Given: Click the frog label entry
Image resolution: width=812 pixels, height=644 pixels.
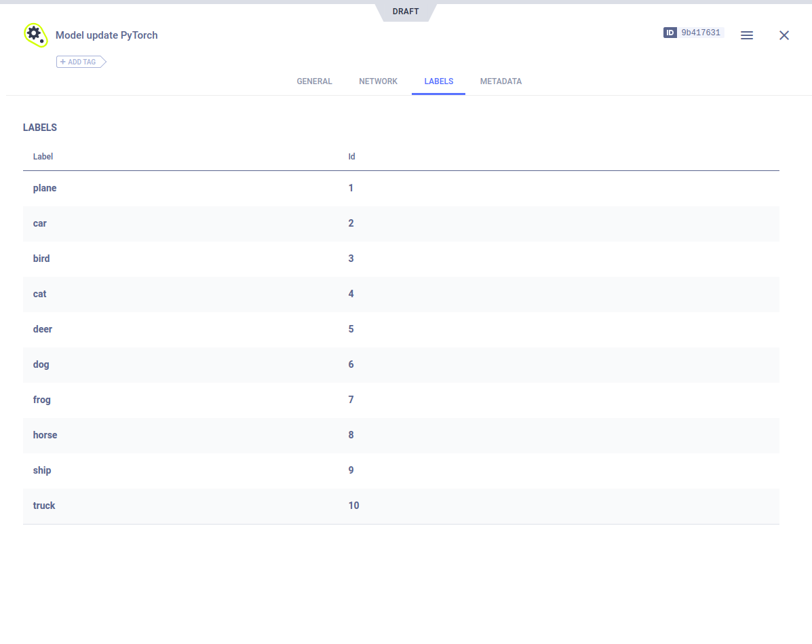Looking at the screenshot, I should 42,400.
